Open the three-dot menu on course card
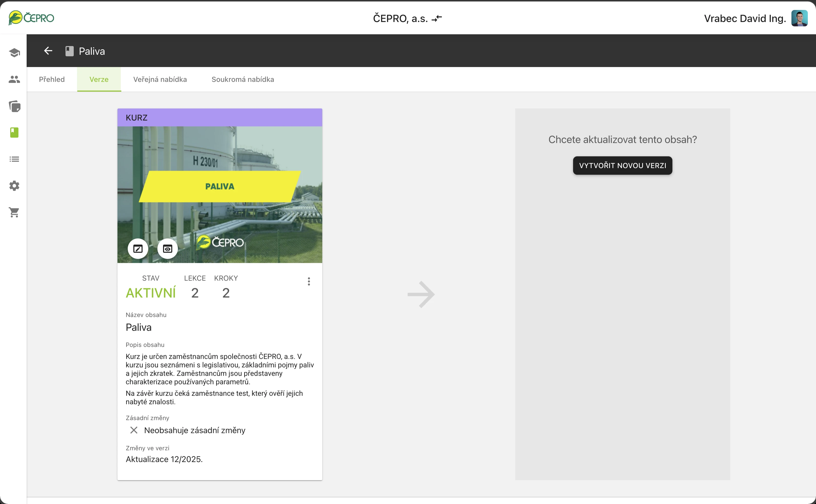The width and height of the screenshot is (816, 504). click(309, 281)
